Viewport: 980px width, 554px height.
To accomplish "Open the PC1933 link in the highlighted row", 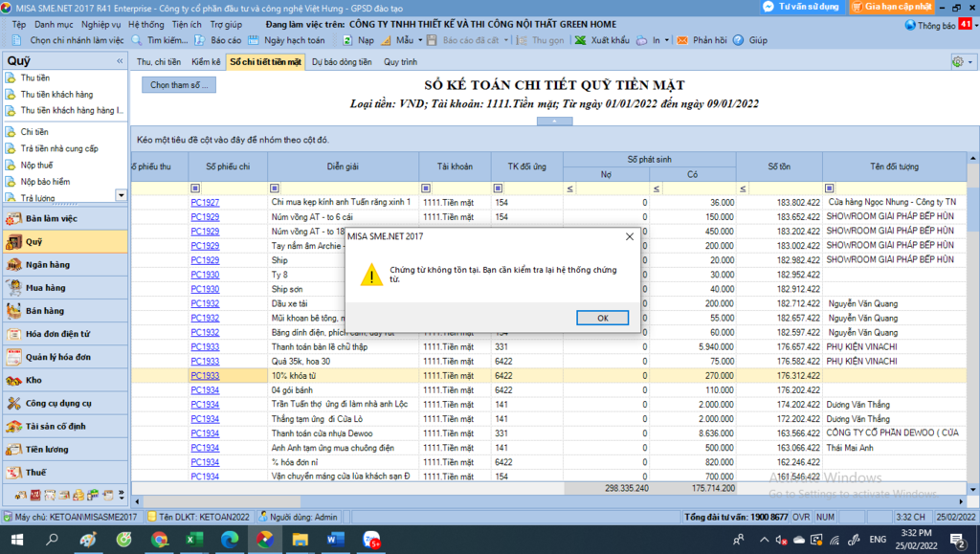I will point(205,375).
